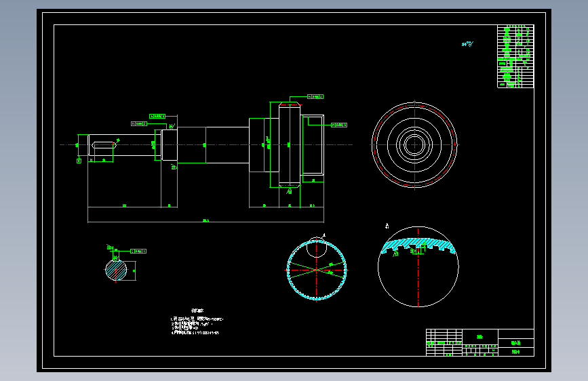Select the overall length dimension line

point(206,222)
